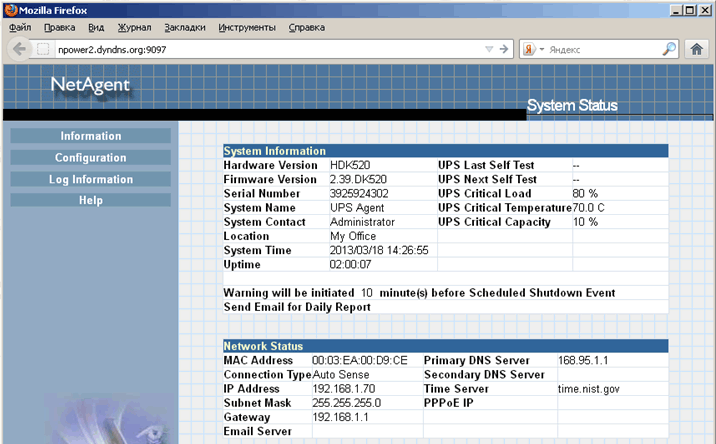The height and width of the screenshot is (444, 716).
Task: Open the Справка menu
Action: (x=307, y=27)
